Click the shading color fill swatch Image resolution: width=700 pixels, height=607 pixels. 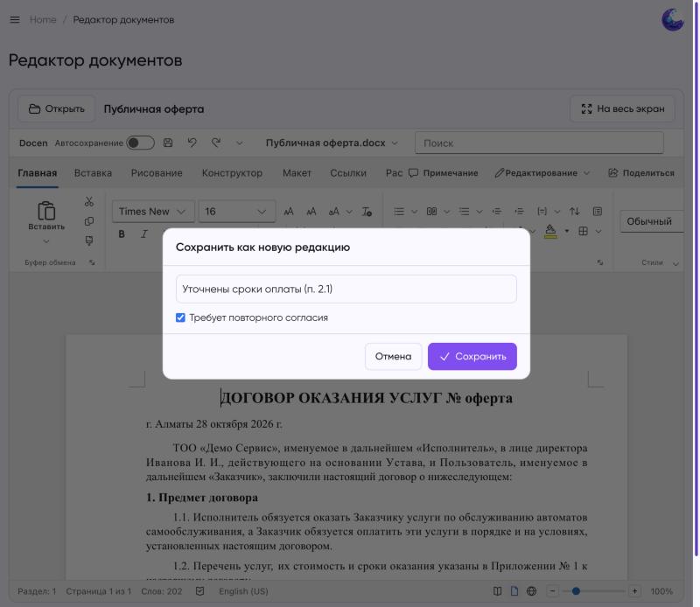point(550,231)
